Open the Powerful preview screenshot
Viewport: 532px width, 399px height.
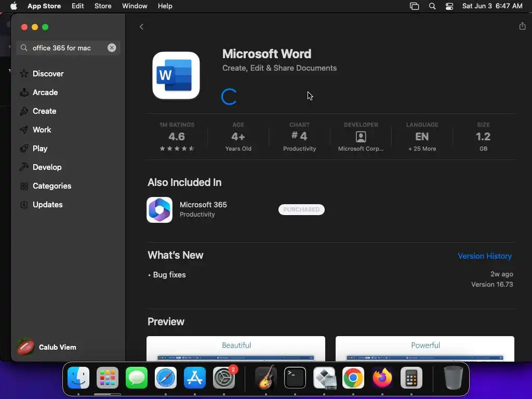(425, 349)
